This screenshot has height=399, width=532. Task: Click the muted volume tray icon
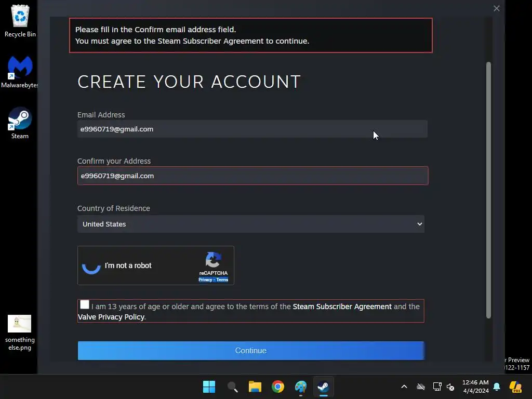click(450, 387)
